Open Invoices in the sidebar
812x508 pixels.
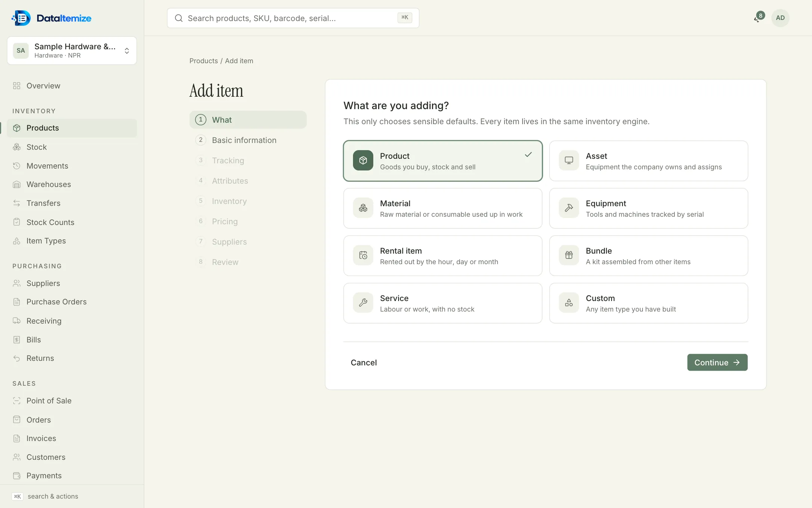pos(72,438)
